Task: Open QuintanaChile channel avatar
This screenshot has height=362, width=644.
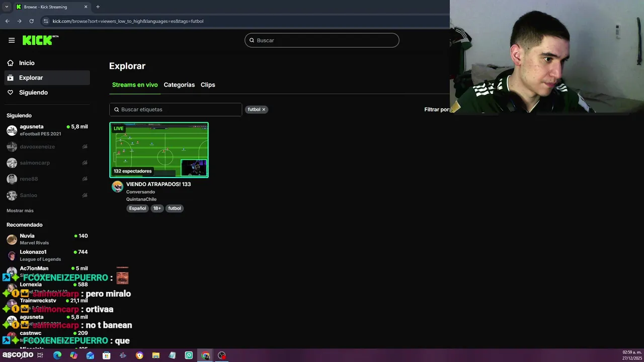Action: coord(118,187)
